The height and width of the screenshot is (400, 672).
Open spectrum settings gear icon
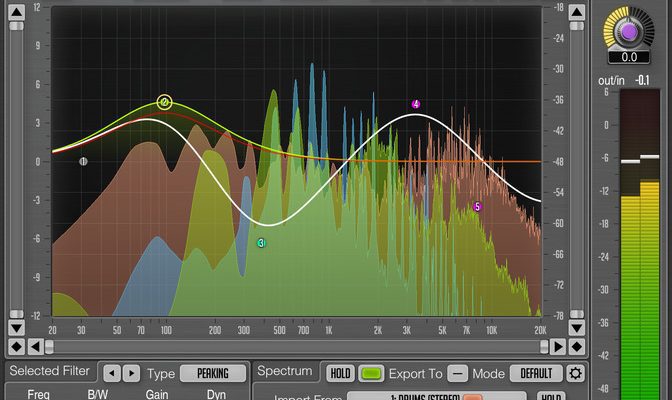[575, 373]
